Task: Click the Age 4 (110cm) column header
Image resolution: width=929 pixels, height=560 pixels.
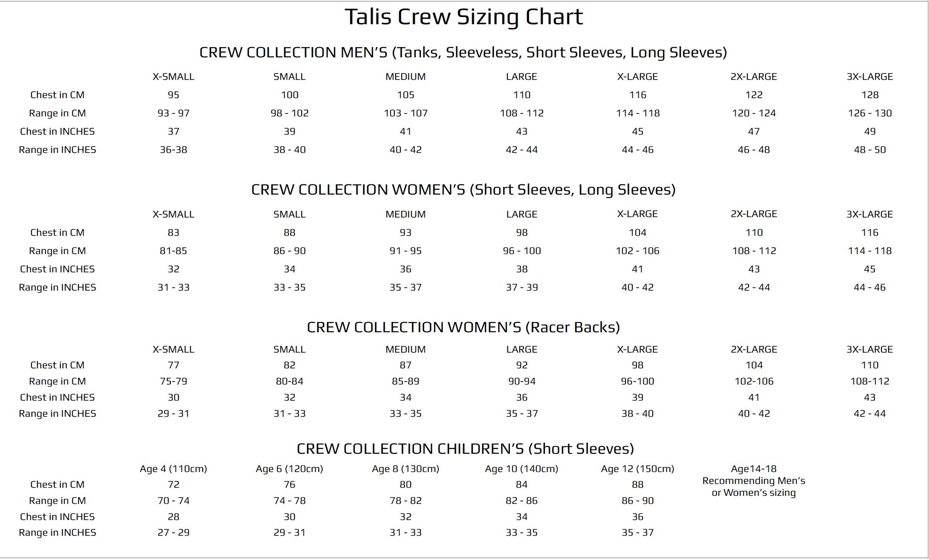Action: (173, 469)
